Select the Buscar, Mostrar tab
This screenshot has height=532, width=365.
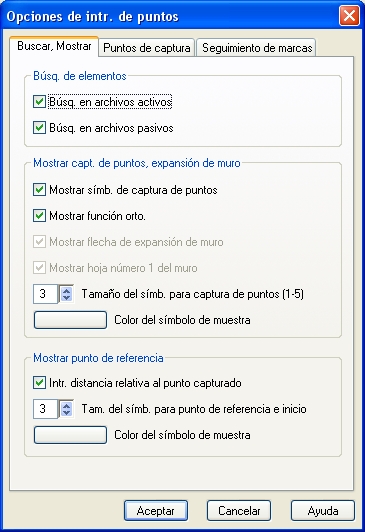click(54, 46)
